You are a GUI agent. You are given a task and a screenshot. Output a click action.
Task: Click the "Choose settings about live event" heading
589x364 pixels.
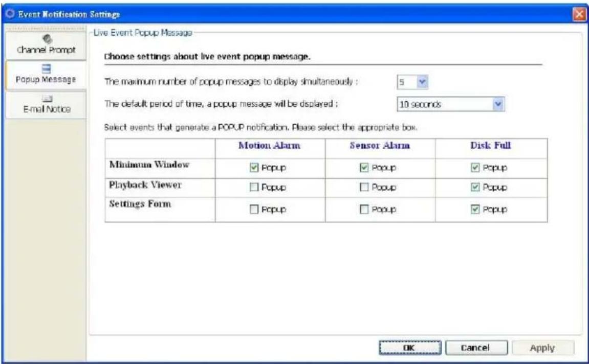pyautogui.click(x=207, y=57)
